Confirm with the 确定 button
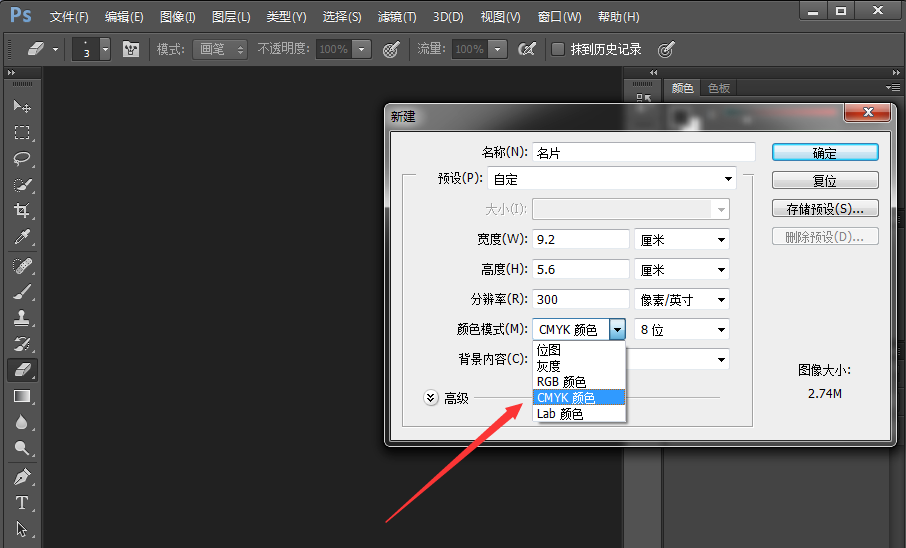 (825, 153)
